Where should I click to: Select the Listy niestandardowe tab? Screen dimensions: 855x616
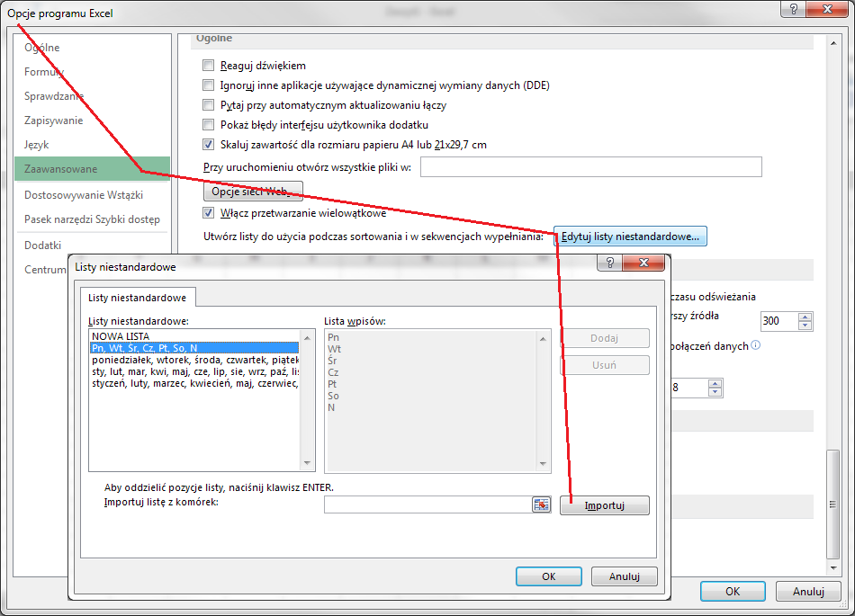pos(138,298)
